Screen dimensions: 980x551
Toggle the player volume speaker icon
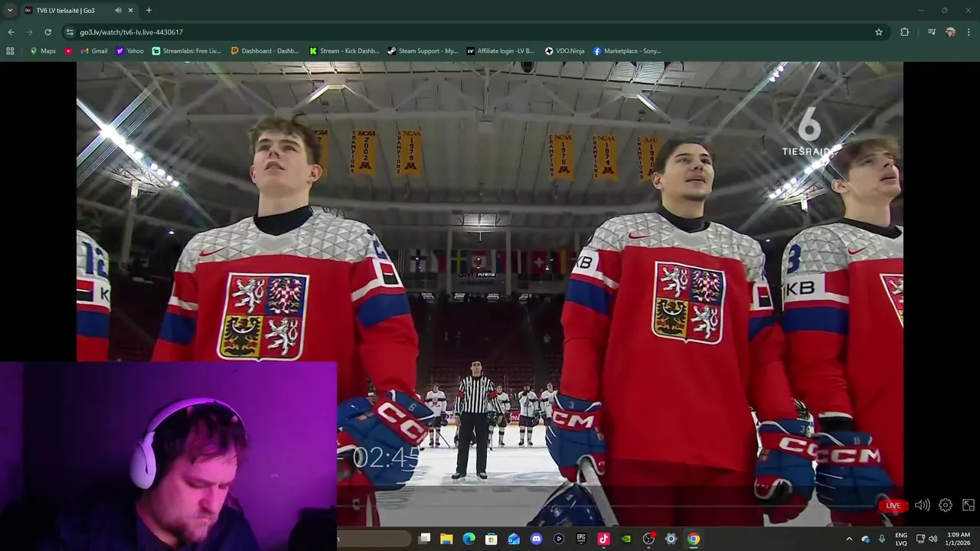tap(922, 505)
